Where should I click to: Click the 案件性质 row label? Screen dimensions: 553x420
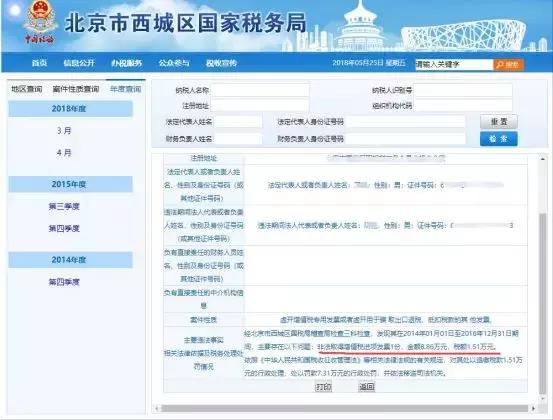coord(203,320)
